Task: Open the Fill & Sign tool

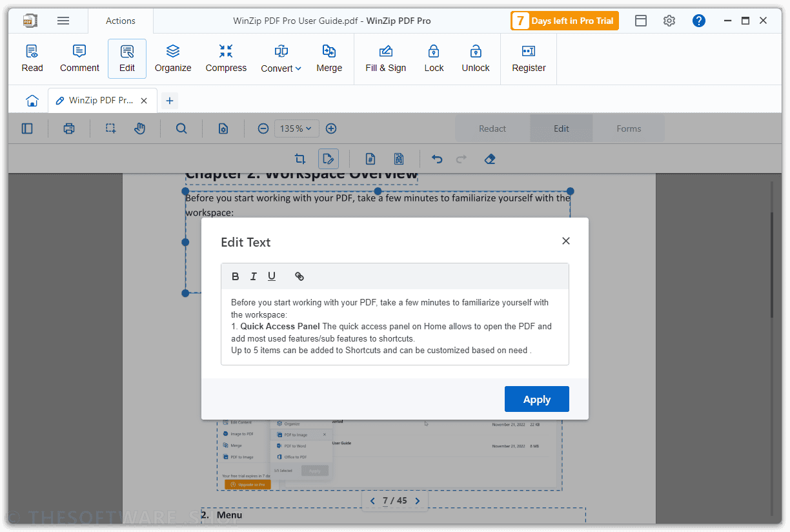Action: [386, 59]
